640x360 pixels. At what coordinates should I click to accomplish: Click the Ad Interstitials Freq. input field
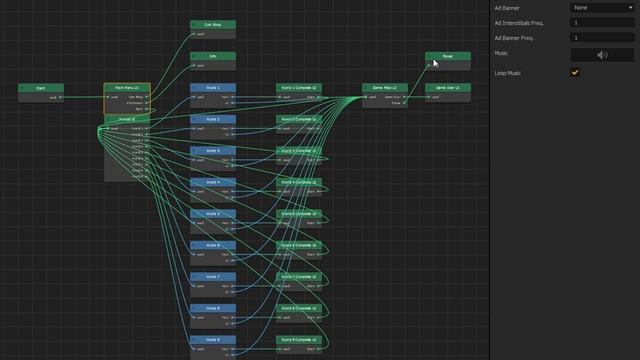(x=602, y=22)
